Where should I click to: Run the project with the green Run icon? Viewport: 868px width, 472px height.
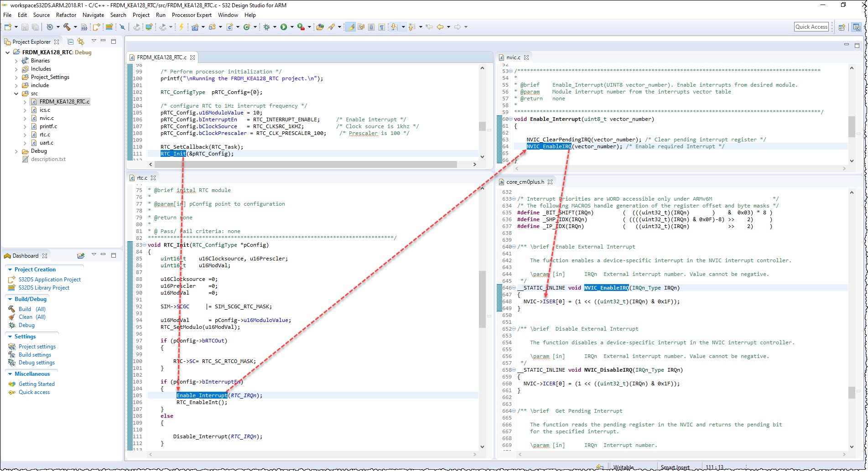tap(284, 26)
